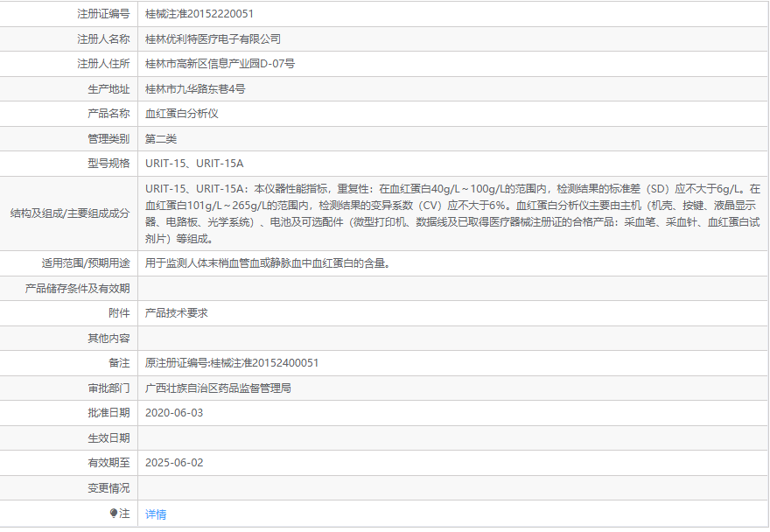Select product name 血红蛋白分析仪

[182, 114]
